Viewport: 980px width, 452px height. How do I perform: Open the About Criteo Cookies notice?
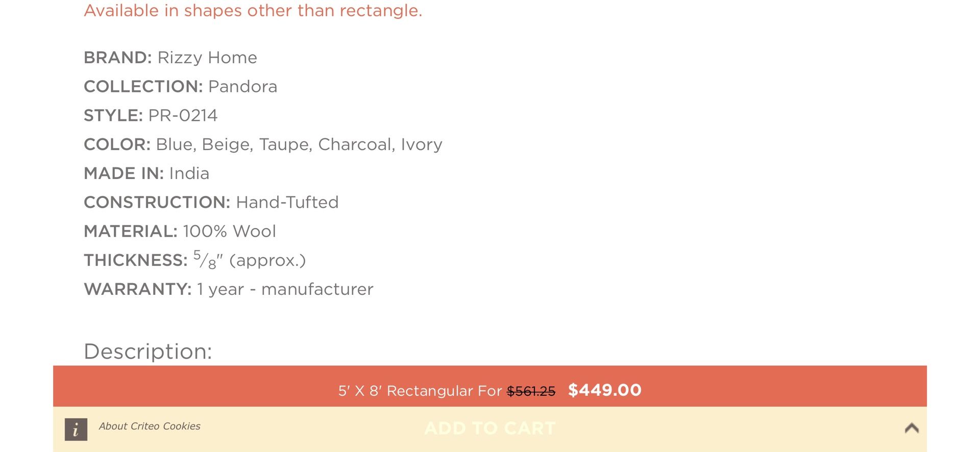[x=150, y=426]
